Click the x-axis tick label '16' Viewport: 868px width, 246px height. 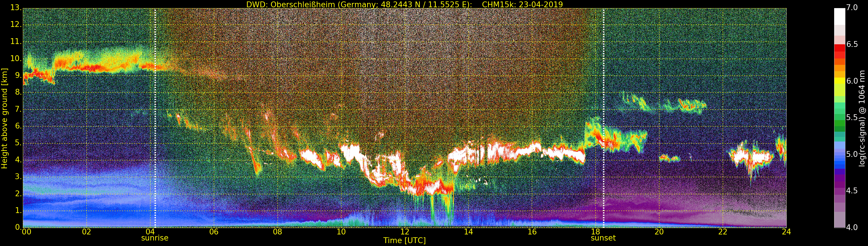coord(532,232)
